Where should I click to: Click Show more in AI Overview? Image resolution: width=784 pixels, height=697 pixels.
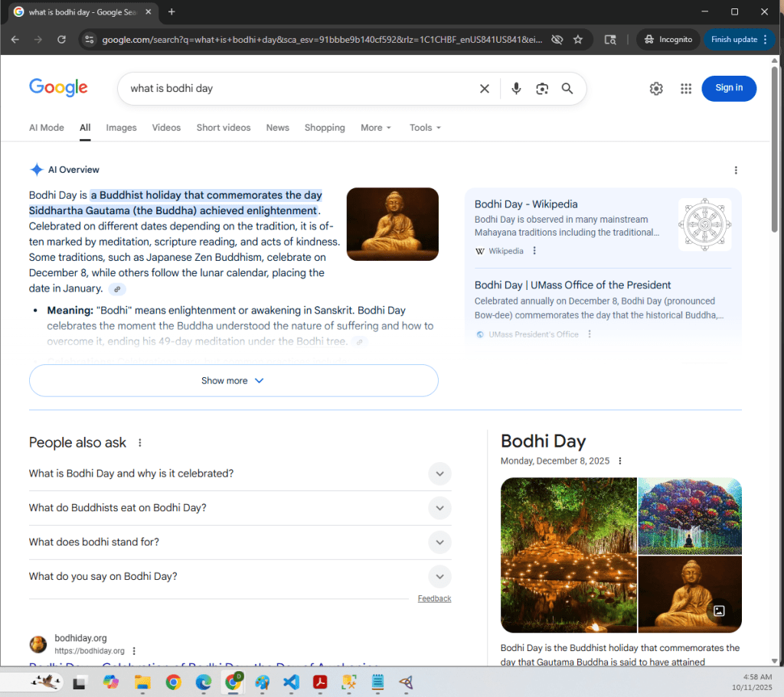[x=233, y=380]
